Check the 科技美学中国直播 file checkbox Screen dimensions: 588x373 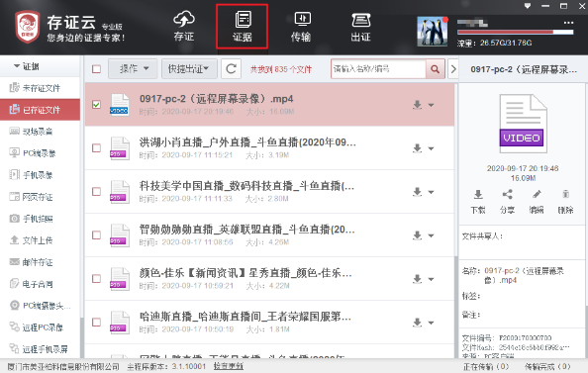[x=96, y=192]
